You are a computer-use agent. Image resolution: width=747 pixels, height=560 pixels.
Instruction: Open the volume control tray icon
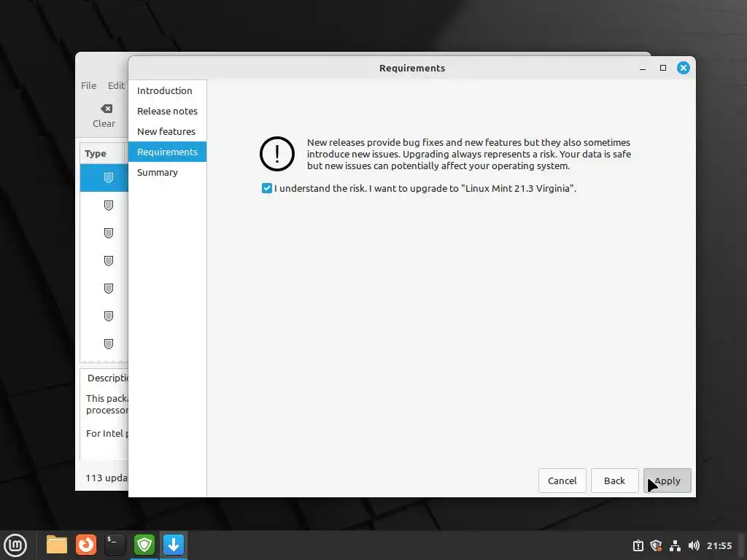click(694, 545)
